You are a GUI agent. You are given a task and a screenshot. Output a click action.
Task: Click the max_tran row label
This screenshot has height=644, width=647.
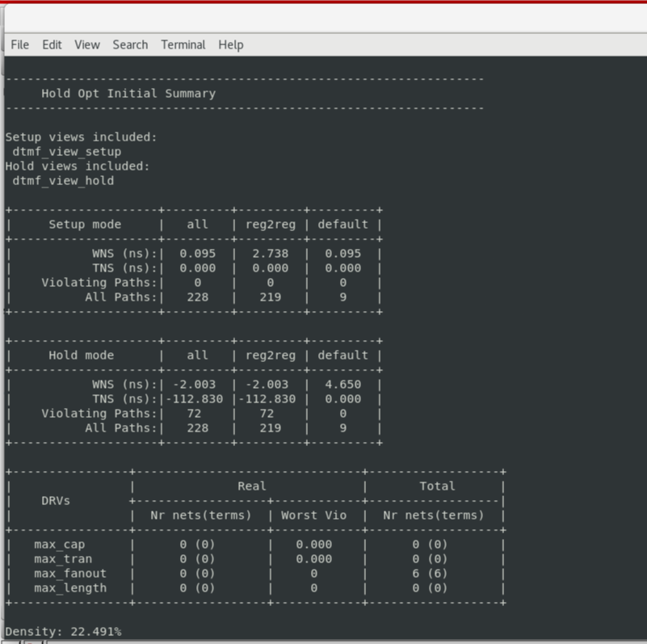coord(63,559)
